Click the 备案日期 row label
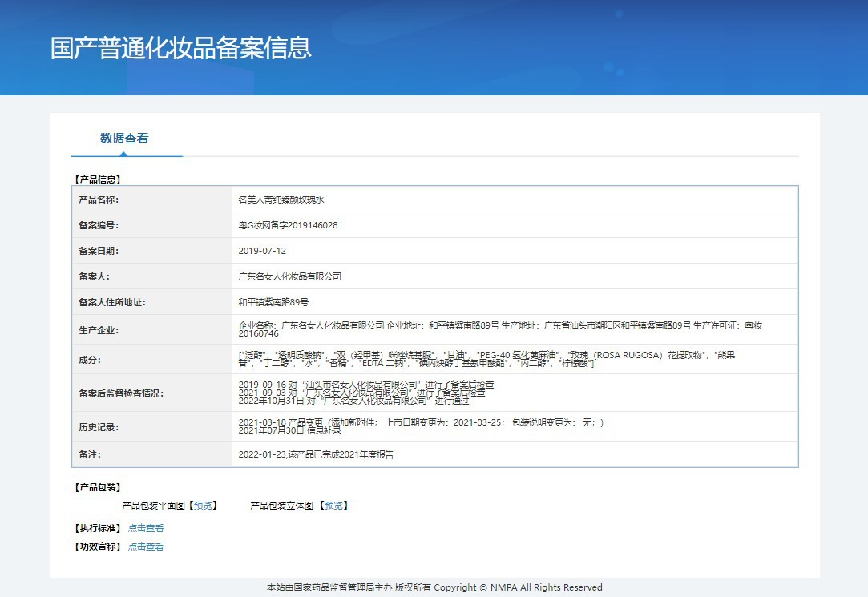Image resolution: width=868 pixels, height=597 pixels. click(x=99, y=251)
